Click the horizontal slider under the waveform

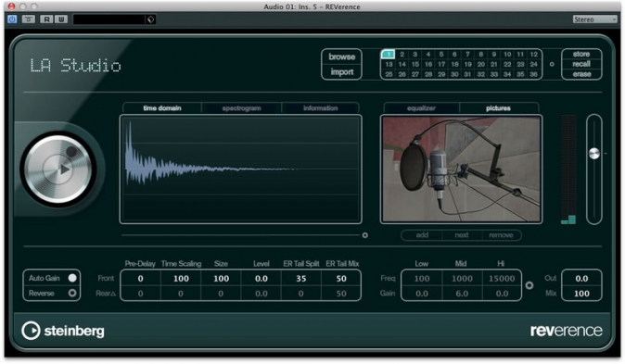click(241, 235)
